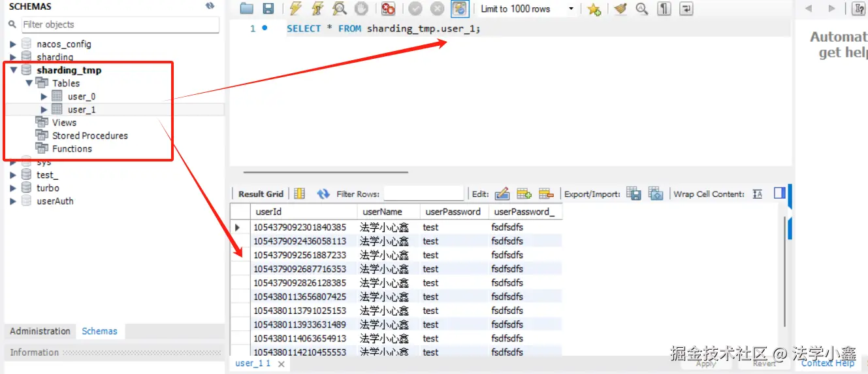Save the script with the floppy disk icon

(268, 8)
